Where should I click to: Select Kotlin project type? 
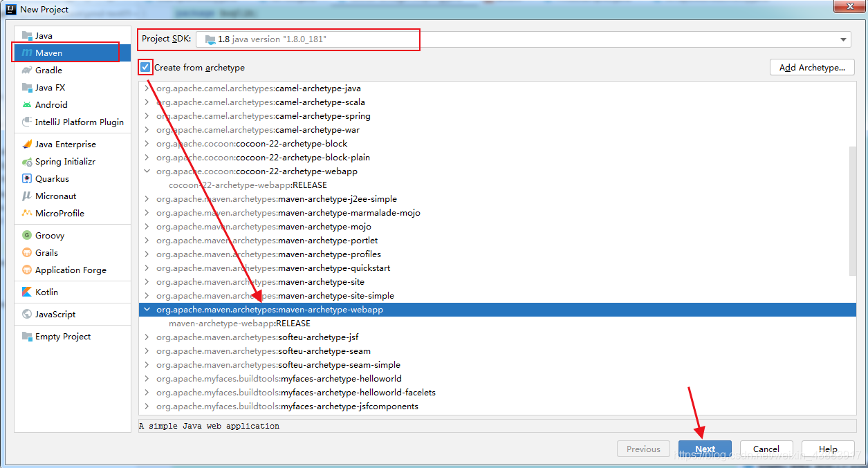click(x=73, y=292)
